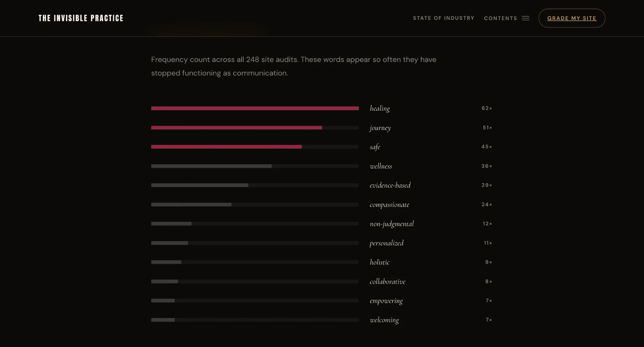The height and width of the screenshot is (347, 644).
Task: Click the 29× count for evidence-based
Action: click(486, 185)
